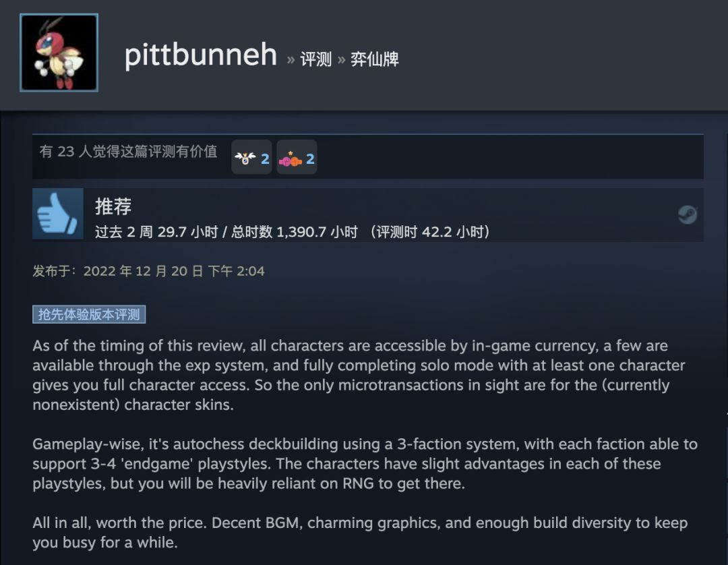
Task: Click the paragraph beginning 'As of the timing'
Action: [x=351, y=376]
